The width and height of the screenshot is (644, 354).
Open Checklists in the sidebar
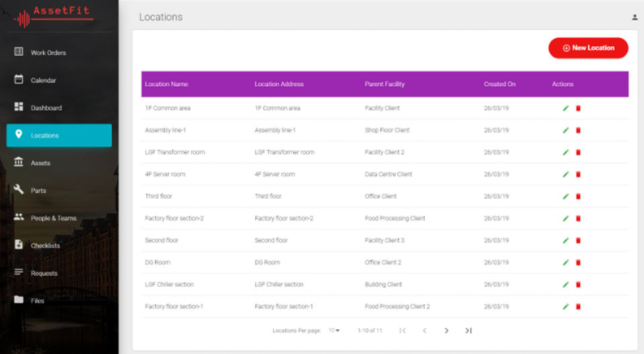(x=59, y=245)
